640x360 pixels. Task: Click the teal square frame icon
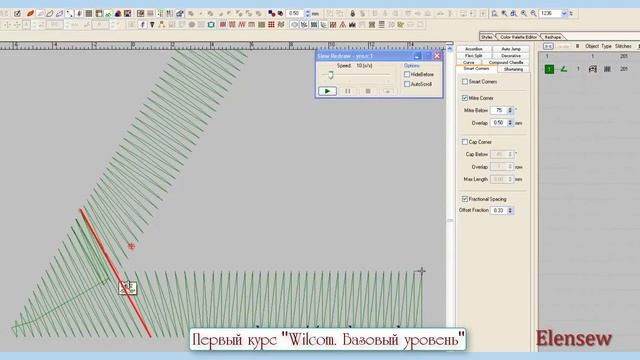pyautogui.click(x=211, y=24)
